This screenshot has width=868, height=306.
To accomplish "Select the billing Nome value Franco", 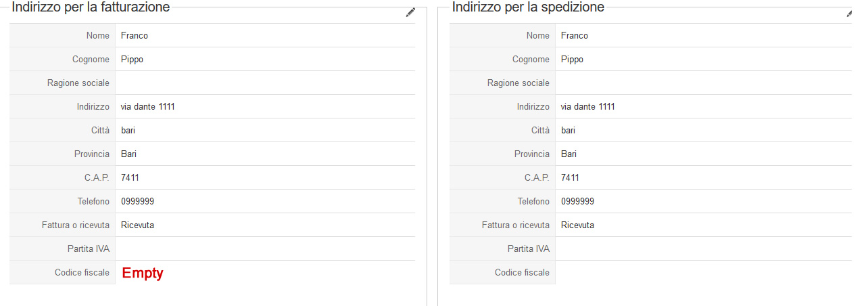I will point(135,36).
